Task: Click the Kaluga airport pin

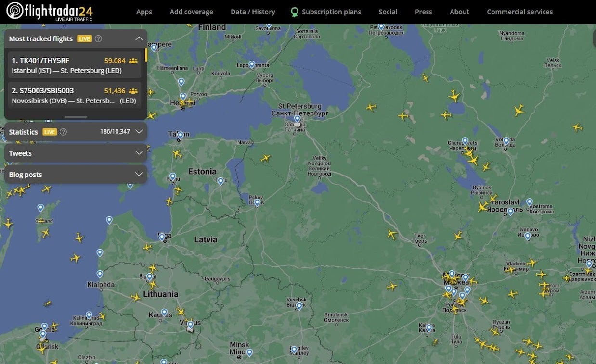Action: point(429,328)
